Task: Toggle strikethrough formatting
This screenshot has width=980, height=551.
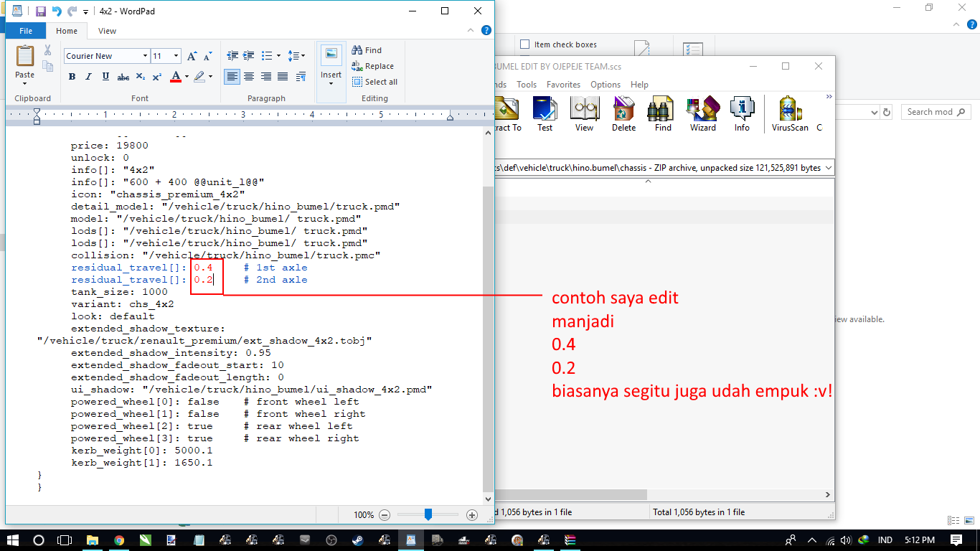Action: tap(123, 77)
